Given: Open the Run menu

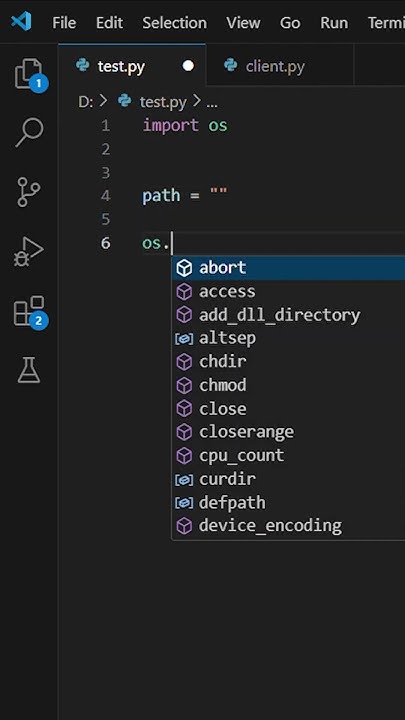Looking at the screenshot, I should (334, 22).
